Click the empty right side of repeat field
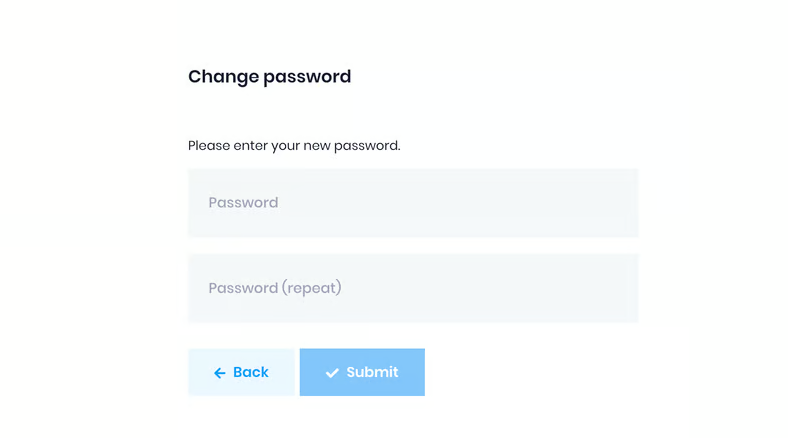The image size is (788, 438). pyautogui.click(x=560, y=288)
